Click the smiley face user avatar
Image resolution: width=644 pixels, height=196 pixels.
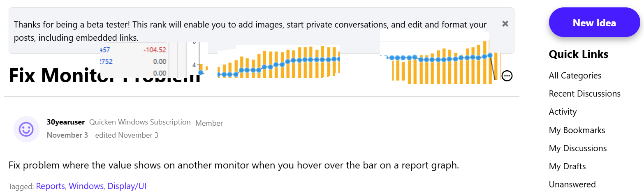26,129
